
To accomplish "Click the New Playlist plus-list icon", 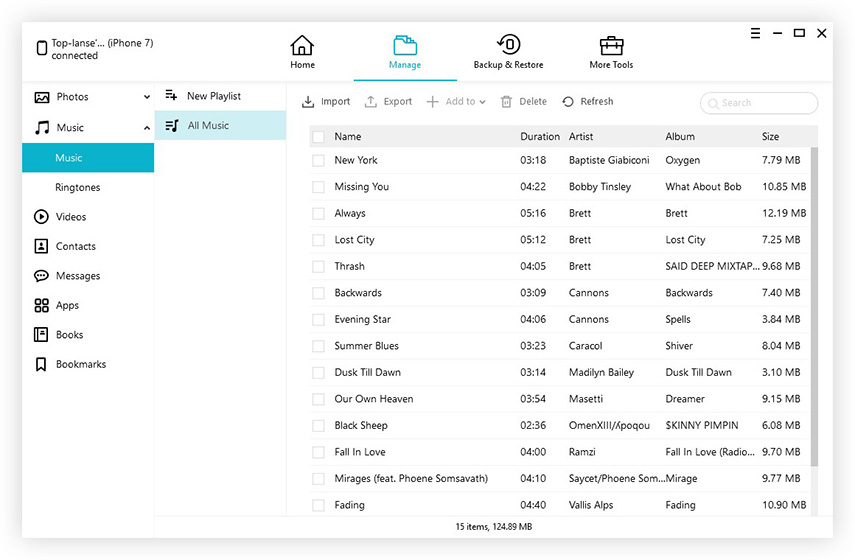I will point(171,95).
